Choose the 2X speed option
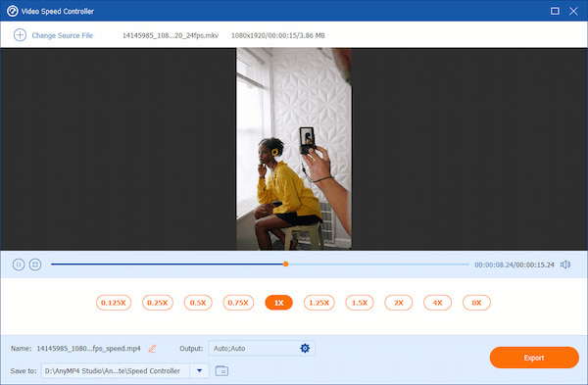Screen dimensions: 588x385 pyautogui.click(x=399, y=303)
